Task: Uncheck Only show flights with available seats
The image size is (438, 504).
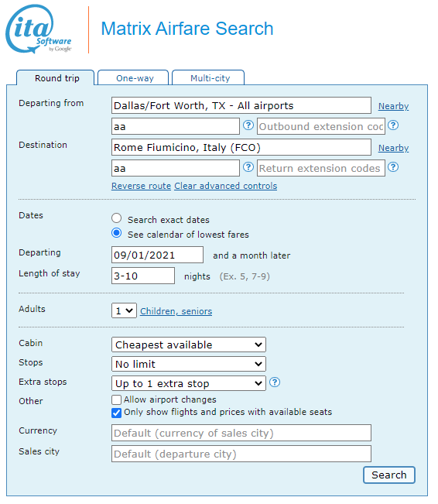Action: pyautogui.click(x=116, y=413)
